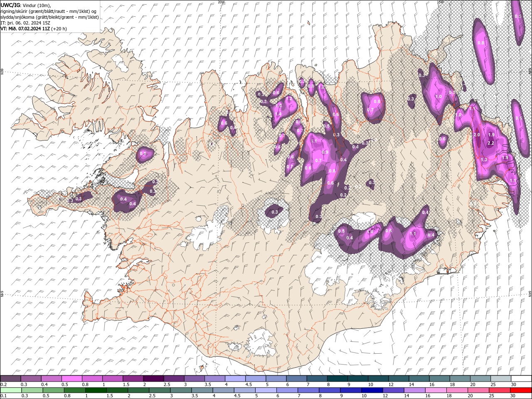Click the "slydda/snjókoma" legend description line

50,17
